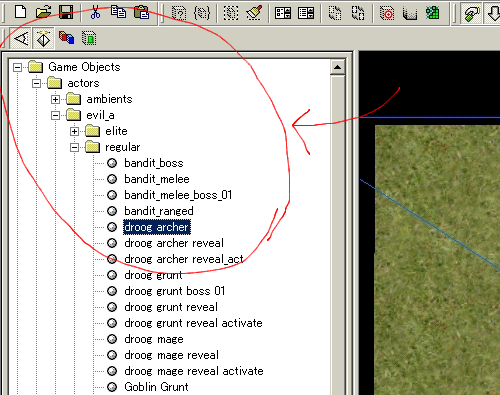Screen dimensions: 500x395
Task: Select the regular folder
Action: [x=123, y=147]
